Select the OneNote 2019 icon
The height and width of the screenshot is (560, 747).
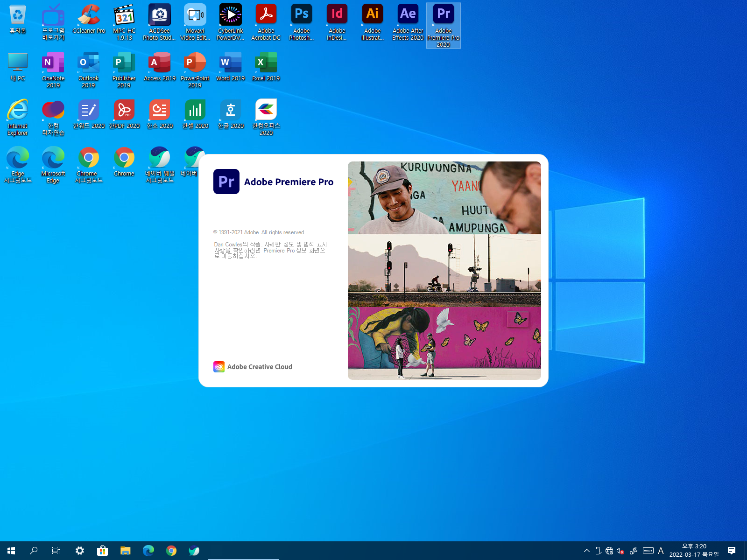click(53, 70)
